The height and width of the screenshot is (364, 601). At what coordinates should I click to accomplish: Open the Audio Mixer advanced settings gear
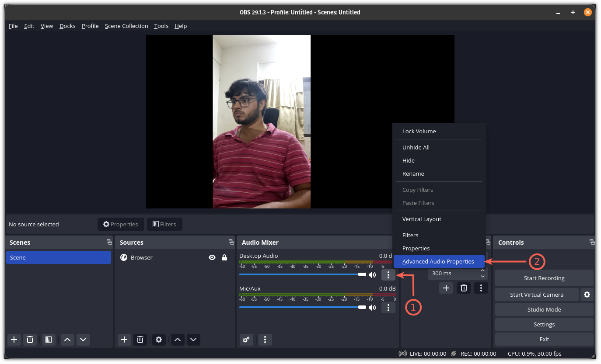click(x=246, y=340)
